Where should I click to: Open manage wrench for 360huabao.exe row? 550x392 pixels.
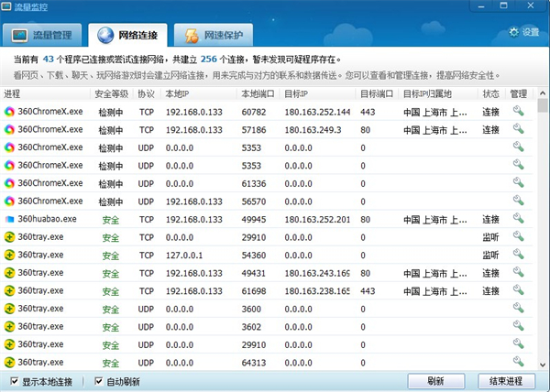(518, 219)
